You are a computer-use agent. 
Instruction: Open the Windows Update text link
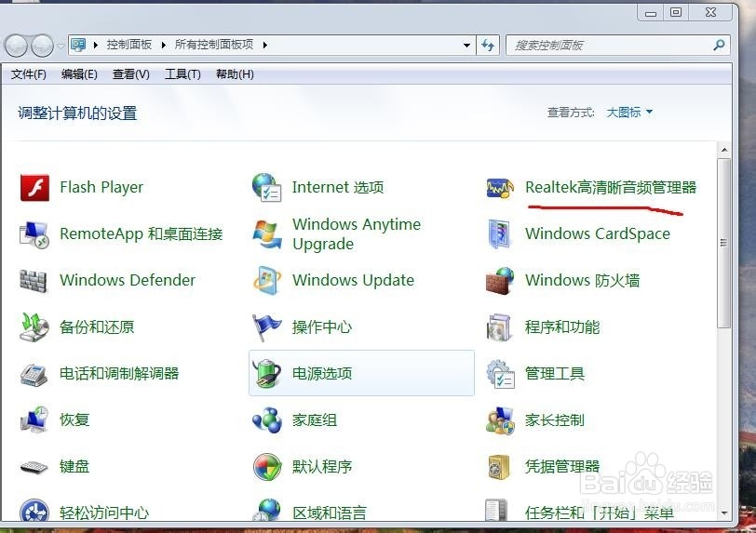coord(354,280)
